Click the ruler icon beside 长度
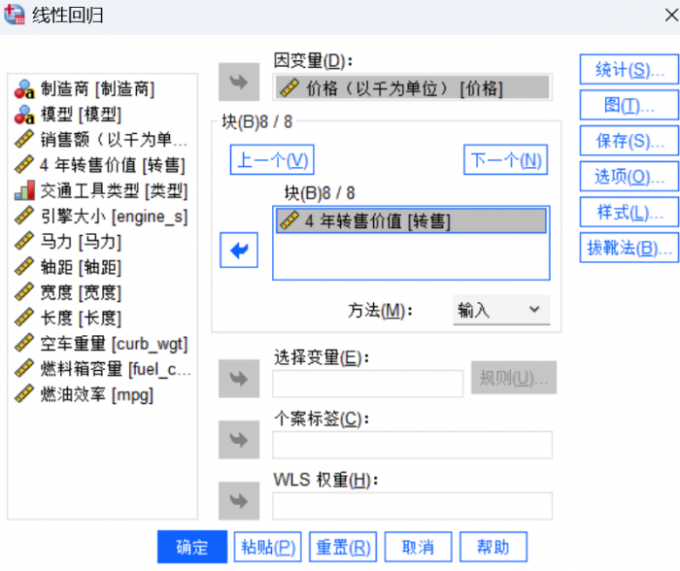This screenshot has width=680, height=571. pyautogui.click(x=24, y=318)
